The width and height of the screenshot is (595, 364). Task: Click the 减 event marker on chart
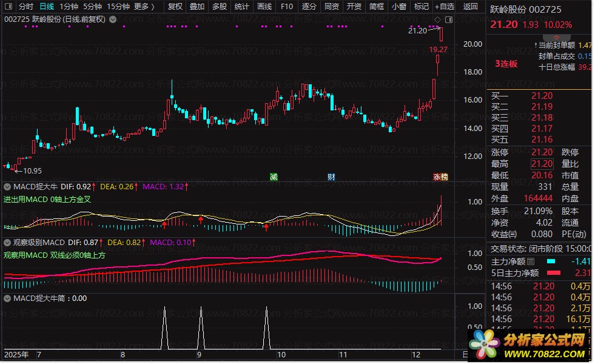tap(274, 177)
